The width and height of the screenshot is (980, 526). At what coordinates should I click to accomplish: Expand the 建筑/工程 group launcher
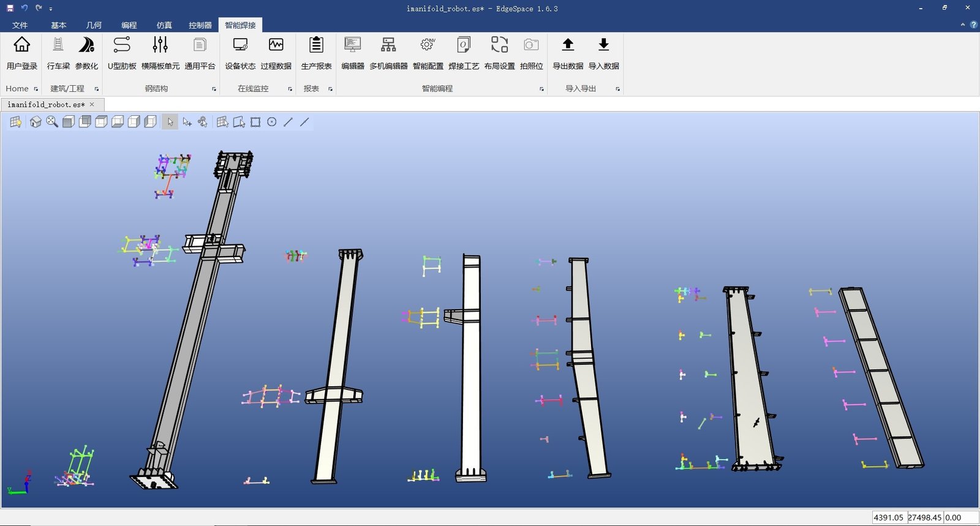97,89
